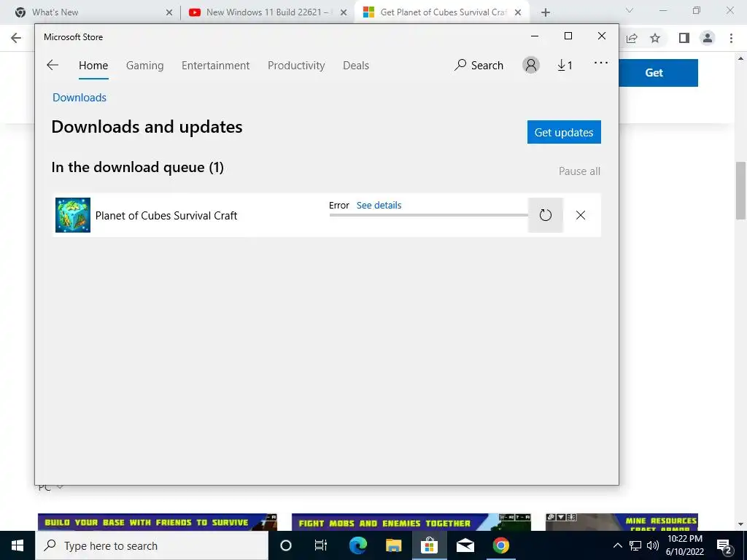
Task: Open Chrome three-dot menu
Action: tap(731, 38)
